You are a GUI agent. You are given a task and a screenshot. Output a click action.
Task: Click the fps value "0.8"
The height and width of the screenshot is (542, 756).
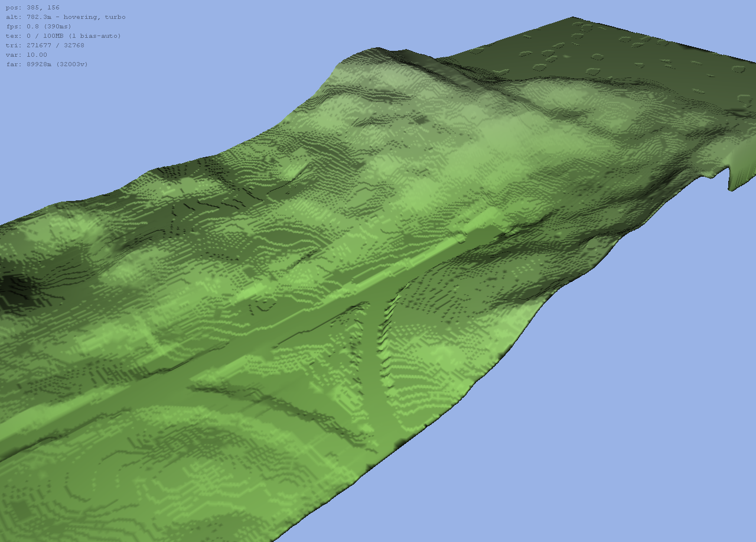[x=31, y=27]
